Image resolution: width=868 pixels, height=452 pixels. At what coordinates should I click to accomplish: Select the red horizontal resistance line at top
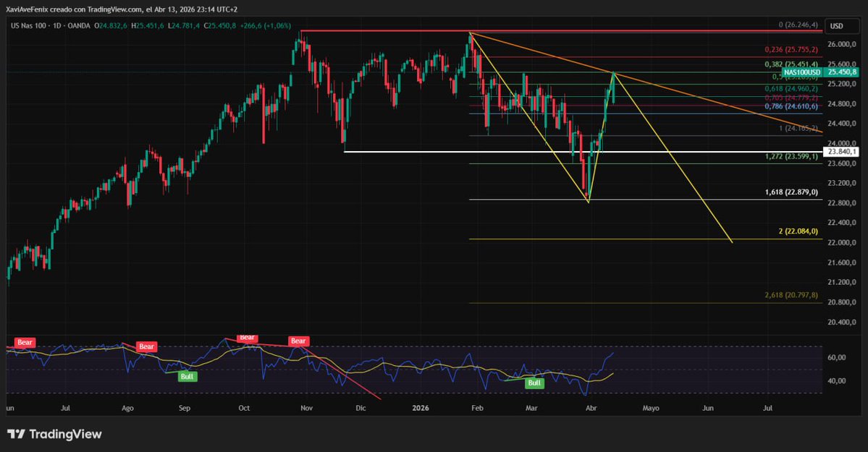coord(562,31)
